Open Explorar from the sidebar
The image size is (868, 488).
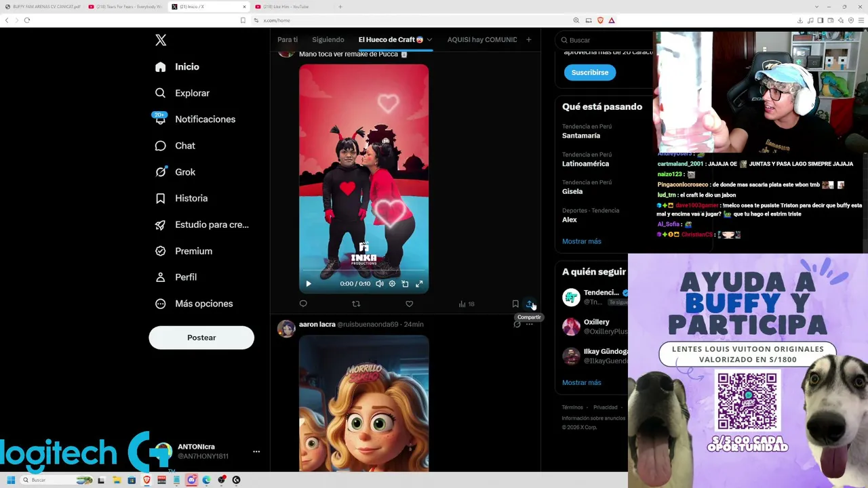[x=182, y=93]
